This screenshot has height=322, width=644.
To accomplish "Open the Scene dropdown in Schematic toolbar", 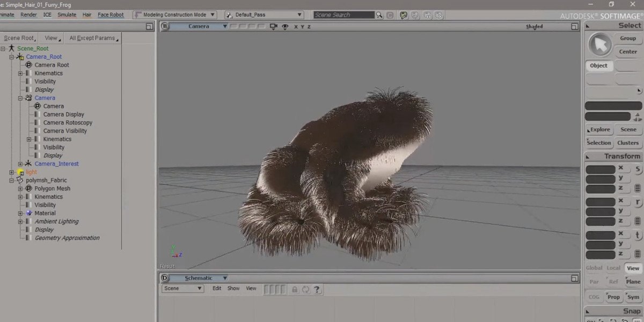I will pos(183,289).
